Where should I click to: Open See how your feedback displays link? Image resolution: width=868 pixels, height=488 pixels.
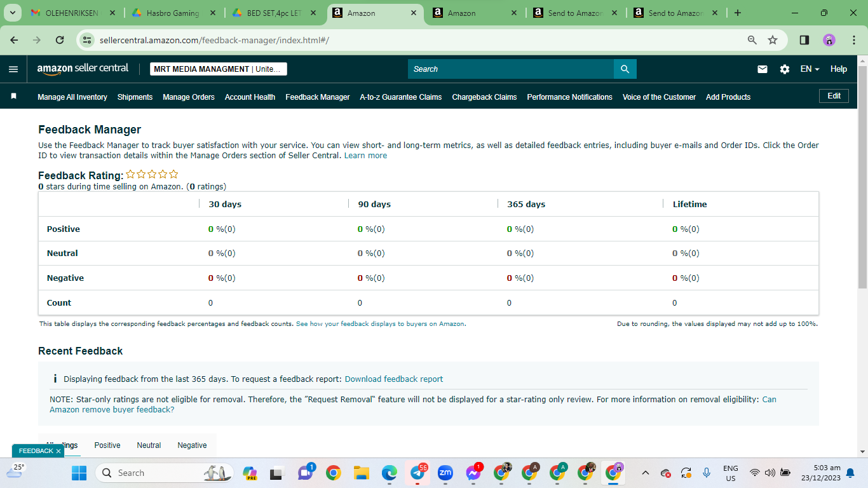tap(380, 324)
